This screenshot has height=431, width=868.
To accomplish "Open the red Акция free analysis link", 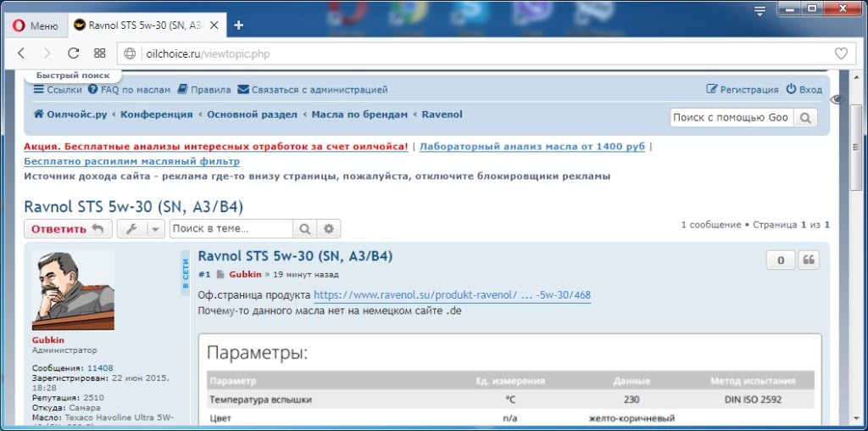I will 216,147.
